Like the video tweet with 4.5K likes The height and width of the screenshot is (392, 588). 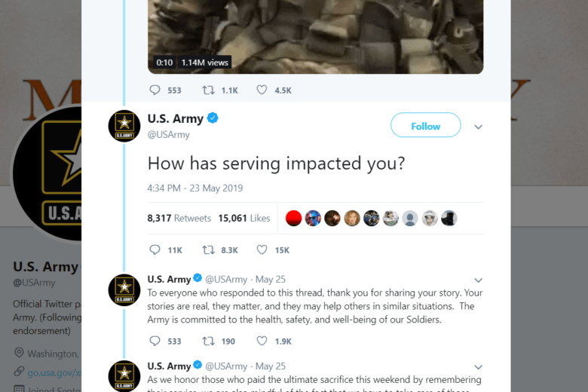(x=262, y=90)
